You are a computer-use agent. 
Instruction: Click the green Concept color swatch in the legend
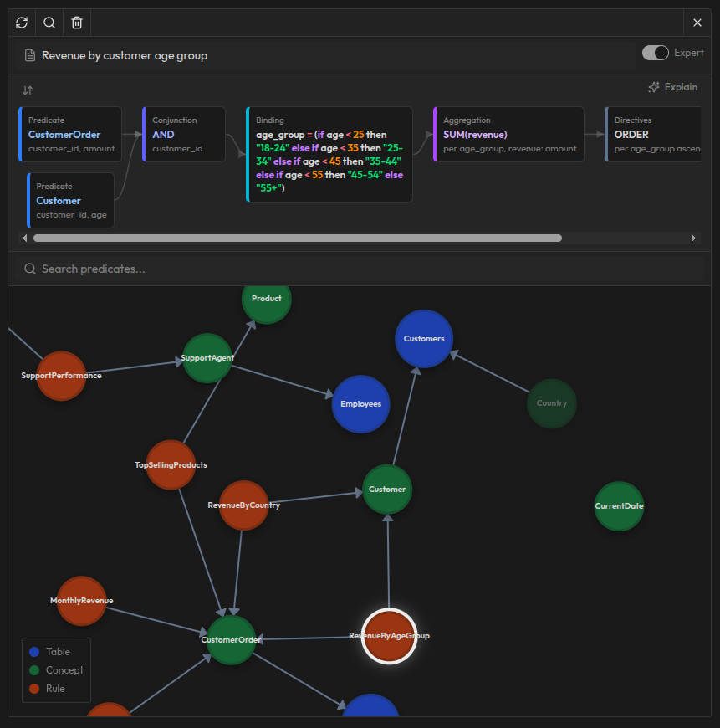click(33, 670)
